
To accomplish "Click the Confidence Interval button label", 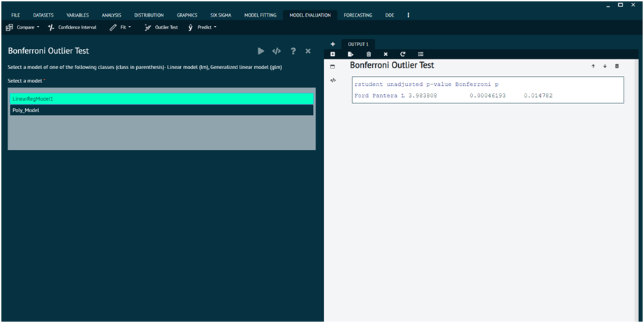I will point(78,27).
